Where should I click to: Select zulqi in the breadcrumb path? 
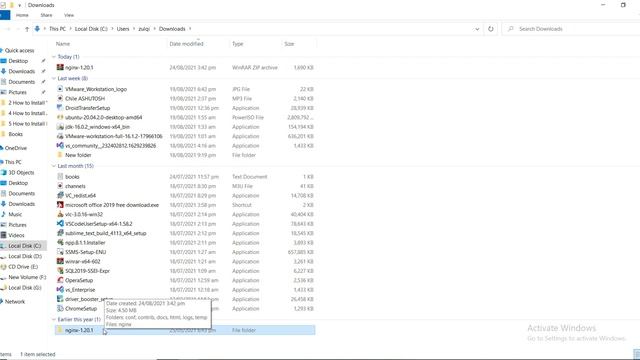coord(144,29)
